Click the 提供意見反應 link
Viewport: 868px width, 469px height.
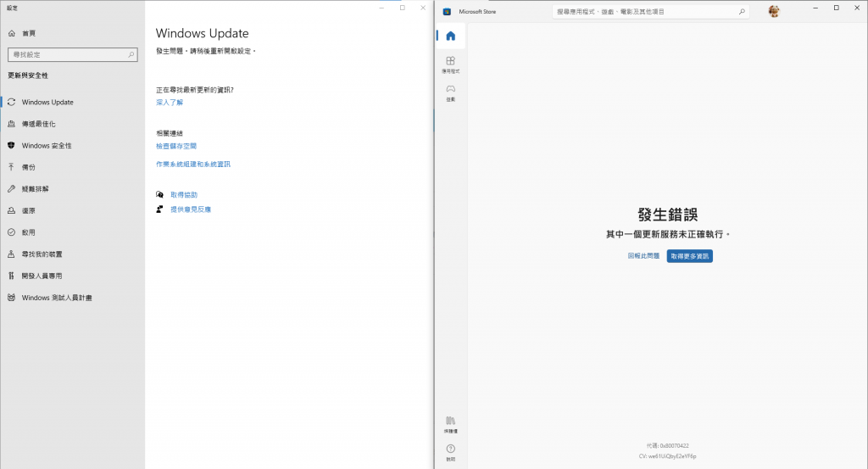click(191, 209)
